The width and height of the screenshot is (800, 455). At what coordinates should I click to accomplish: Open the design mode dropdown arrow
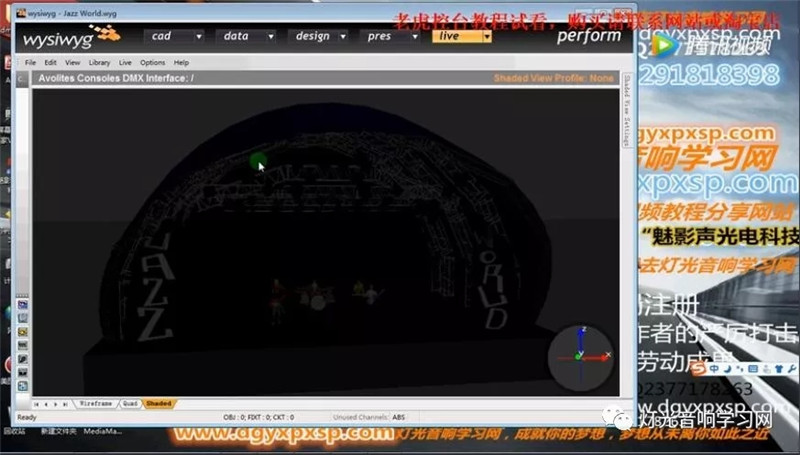coord(343,36)
